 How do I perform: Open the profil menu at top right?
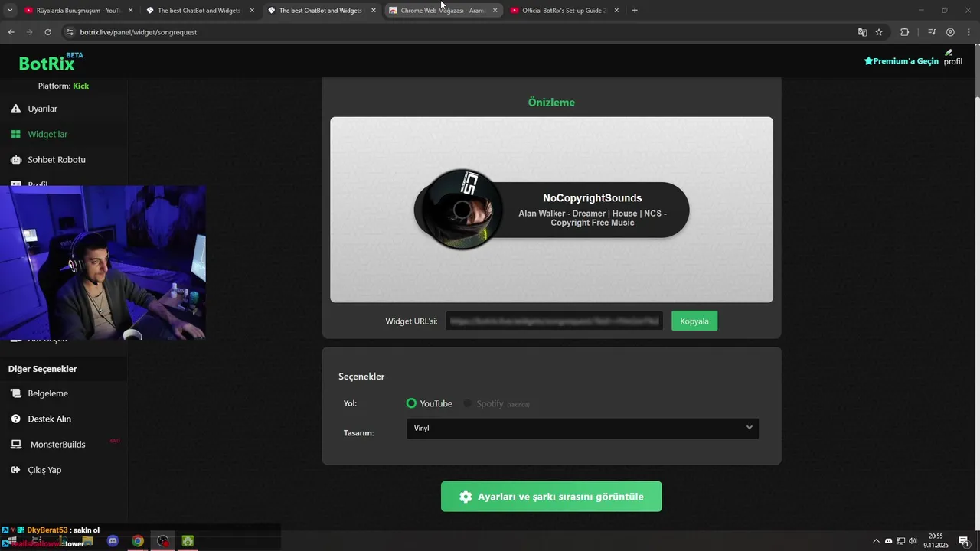pos(952,58)
